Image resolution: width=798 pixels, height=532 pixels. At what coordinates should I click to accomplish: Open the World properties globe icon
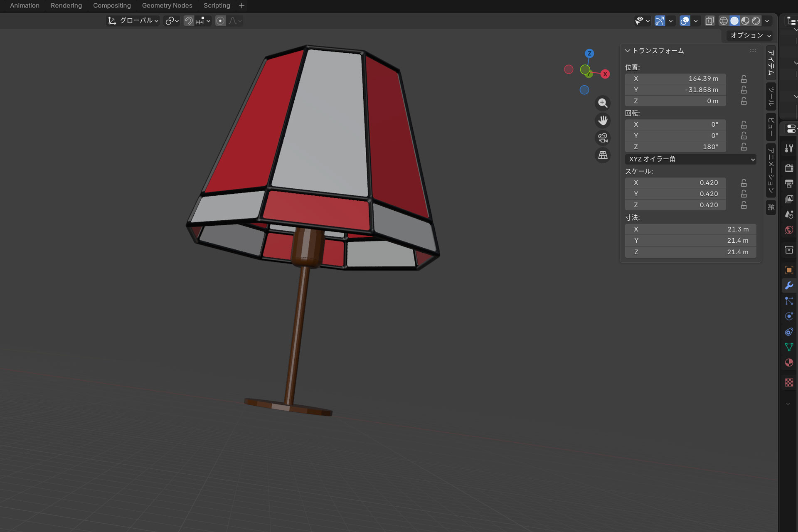789,230
